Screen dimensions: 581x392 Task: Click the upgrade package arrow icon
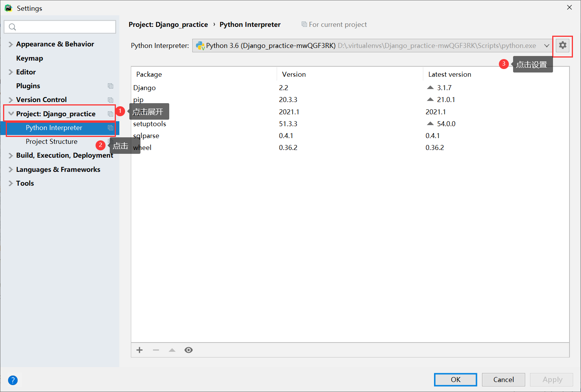point(172,350)
